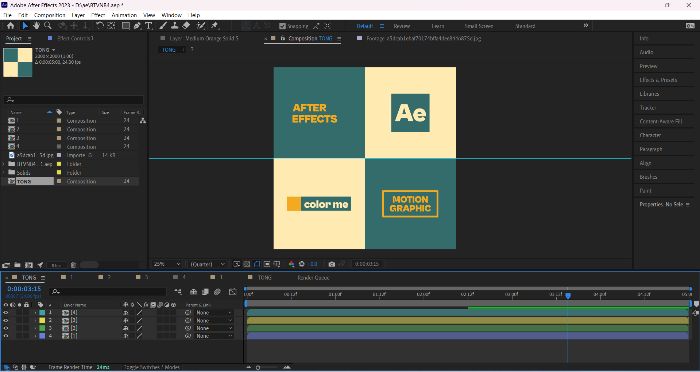Select the Hand tool in toolbar
700x372 pixels.
36,26
